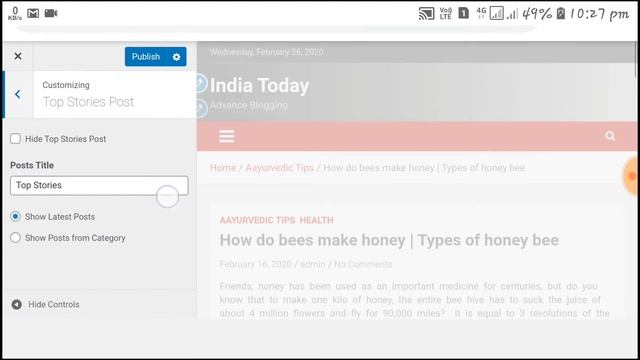Tap the video camera icon in status bar

click(x=51, y=13)
